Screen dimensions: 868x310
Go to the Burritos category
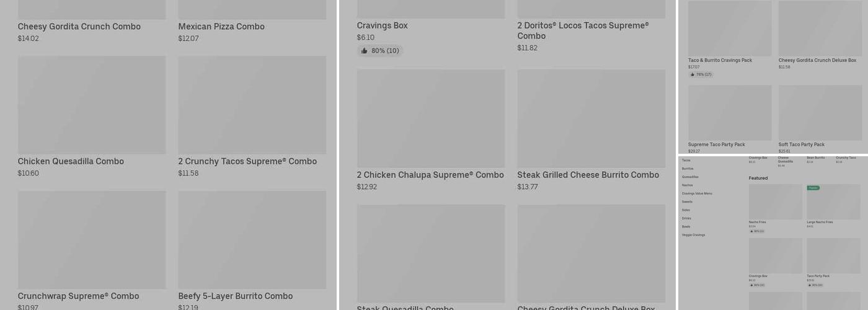tap(688, 169)
